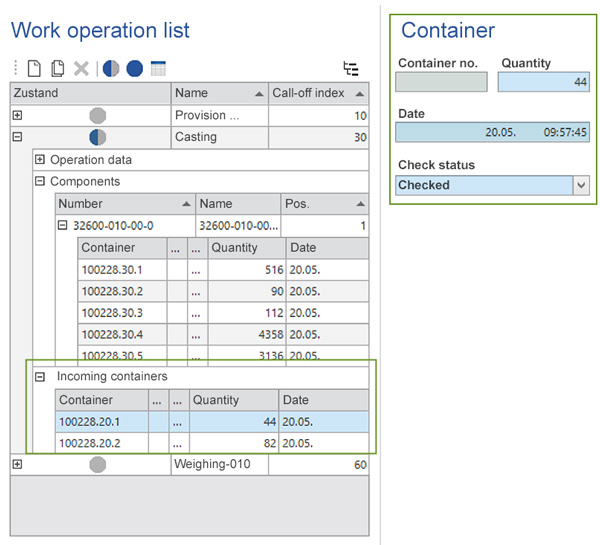Select container row 100228.30.1
The width and height of the screenshot is (600, 545).
point(223,270)
